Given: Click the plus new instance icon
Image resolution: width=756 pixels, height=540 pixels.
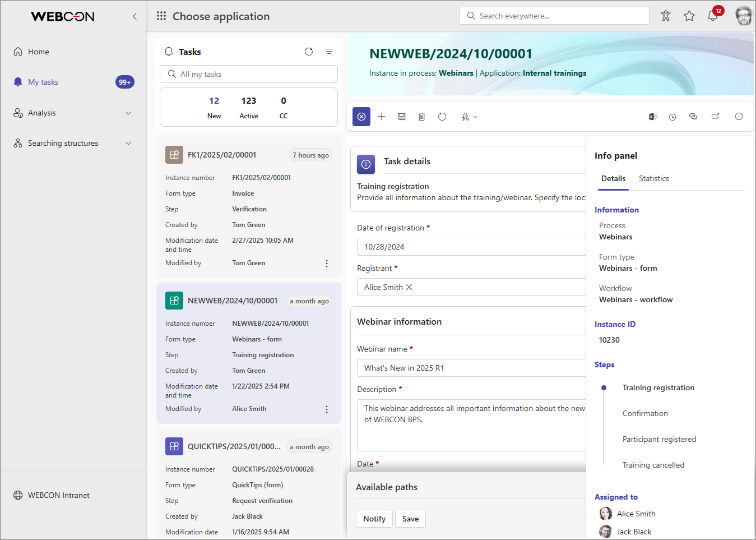Looking at the screenshot, I should [382, 117].
